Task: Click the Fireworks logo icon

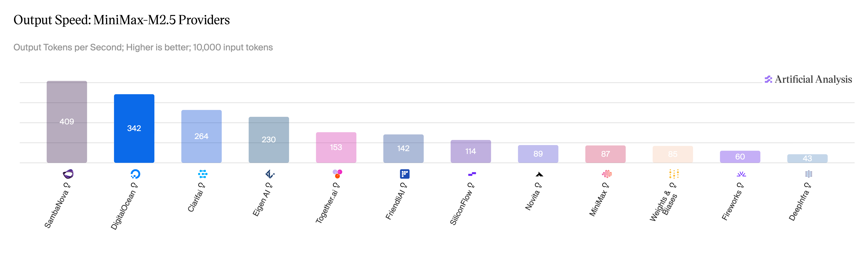Action: coord(741,174)
